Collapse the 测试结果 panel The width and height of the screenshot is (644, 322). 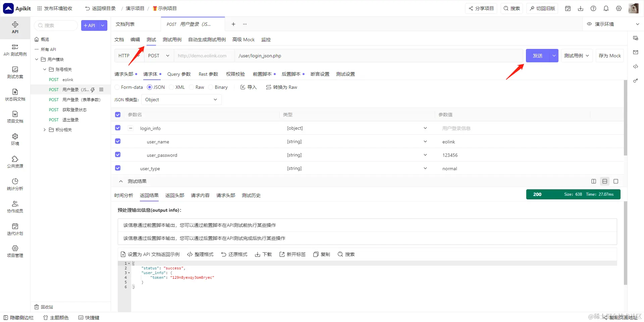point(121,181)
